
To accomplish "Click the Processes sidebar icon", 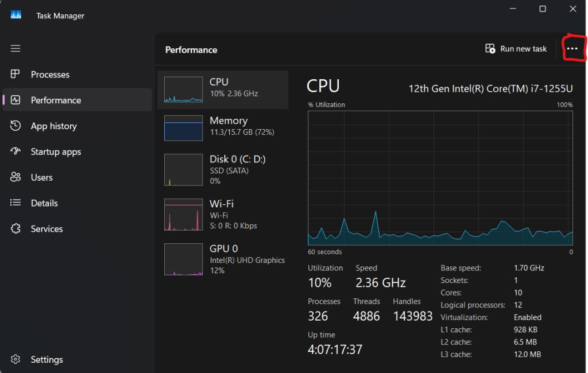I will point(15,74).
